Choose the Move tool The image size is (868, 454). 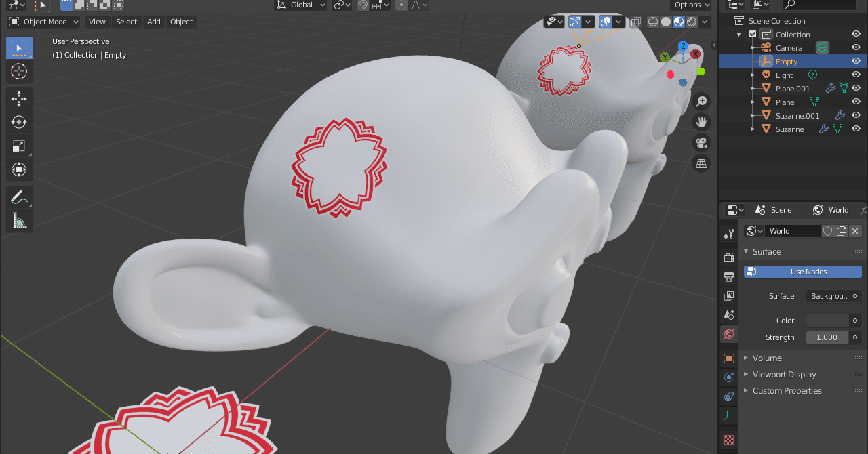point(19,99)
